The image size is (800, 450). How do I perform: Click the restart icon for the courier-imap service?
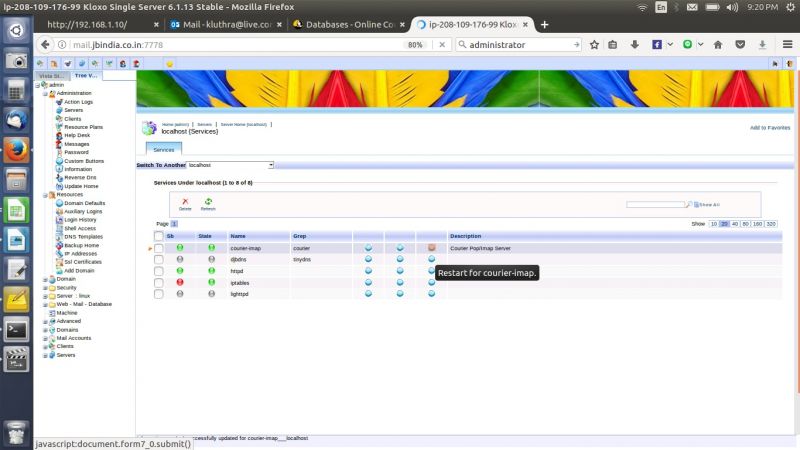click(x=432, y=248)
